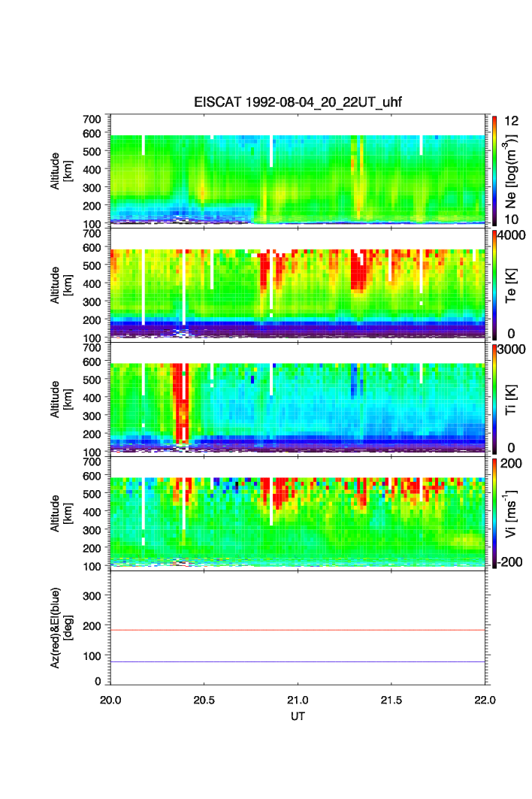Click the 700 altitude tick of Ne panel

coord(92,120)
